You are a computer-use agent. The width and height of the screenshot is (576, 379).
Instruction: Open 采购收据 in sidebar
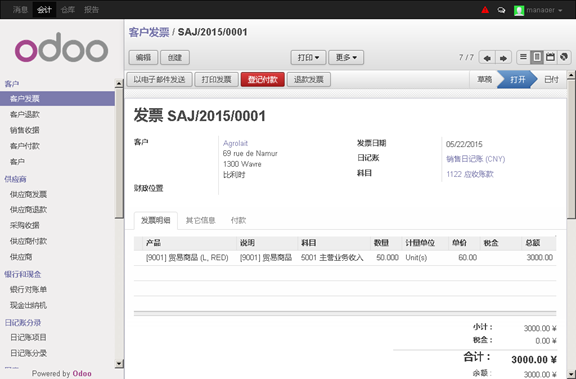point(25,225)
